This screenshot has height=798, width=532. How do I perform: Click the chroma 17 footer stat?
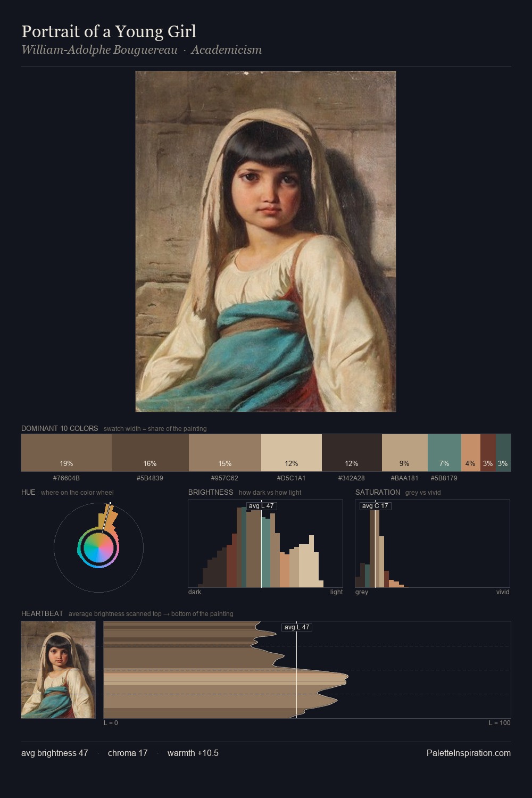128,753
